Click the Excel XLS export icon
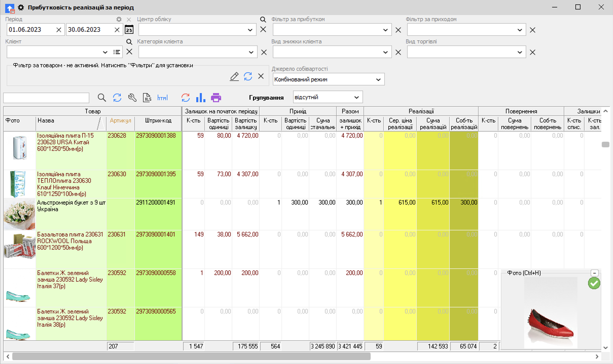Viewport: 613px width, 364px height. (x=147, y=98)
